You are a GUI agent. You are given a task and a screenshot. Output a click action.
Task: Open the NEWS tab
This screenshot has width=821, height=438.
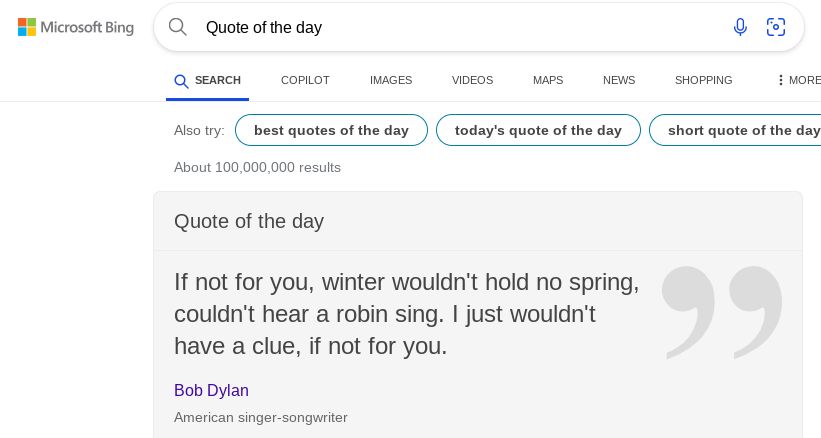619,80
